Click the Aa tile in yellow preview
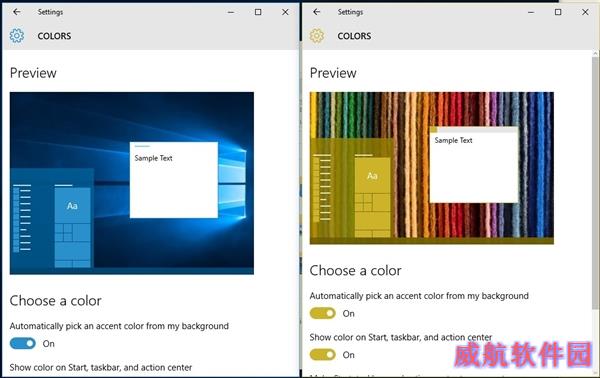 (372, 176)
